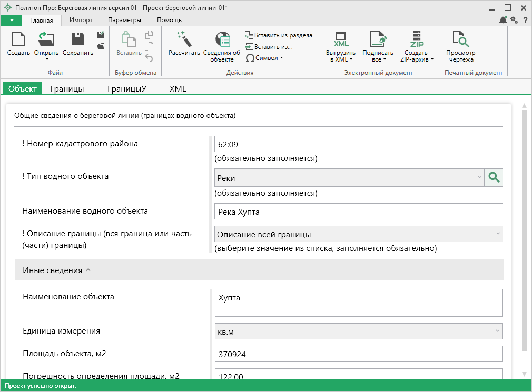Click the Номер кадастрового района field

tap(358, 144)
